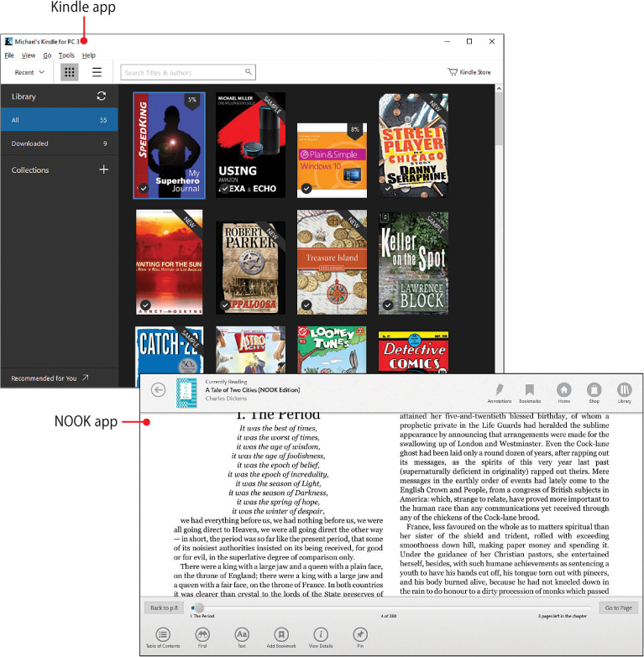Click Back to p 8 button

tap(164, 607)
